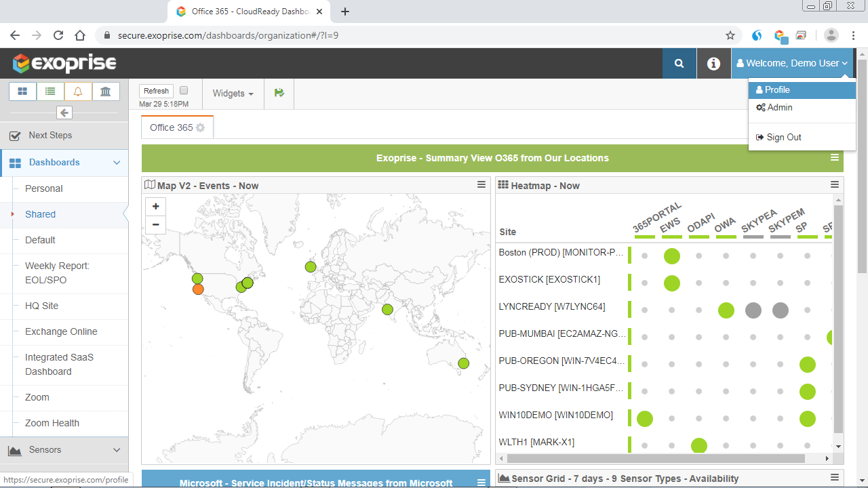Screen dimensions: 868x488
Task: Click the PUB-MUMBAI site row label
Action: pyautogui.click(x=562, y=333)
